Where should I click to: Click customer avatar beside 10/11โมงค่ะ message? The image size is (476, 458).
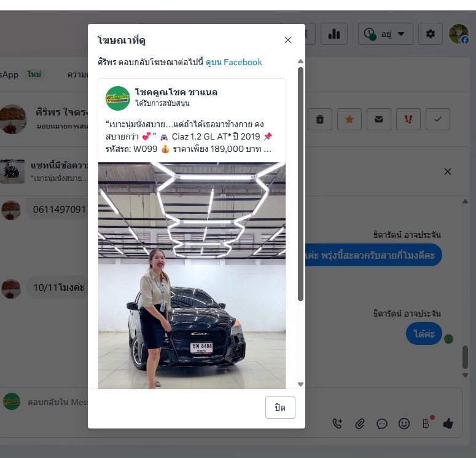11,289
